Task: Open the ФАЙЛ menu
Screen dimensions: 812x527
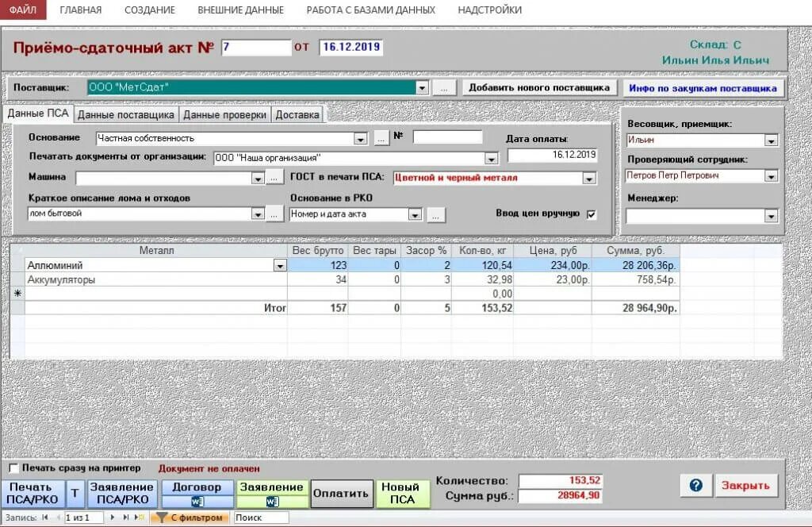Action: click(23, 10)
